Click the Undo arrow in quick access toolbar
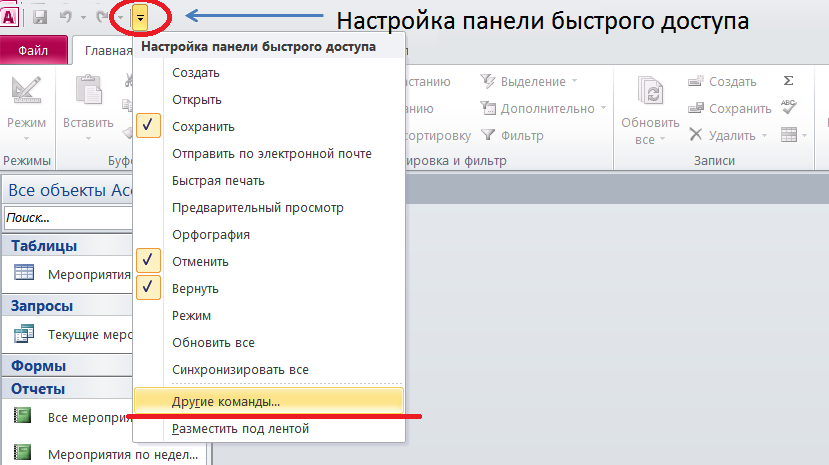The width and height of the screenshot is (829, 465). 67,17
